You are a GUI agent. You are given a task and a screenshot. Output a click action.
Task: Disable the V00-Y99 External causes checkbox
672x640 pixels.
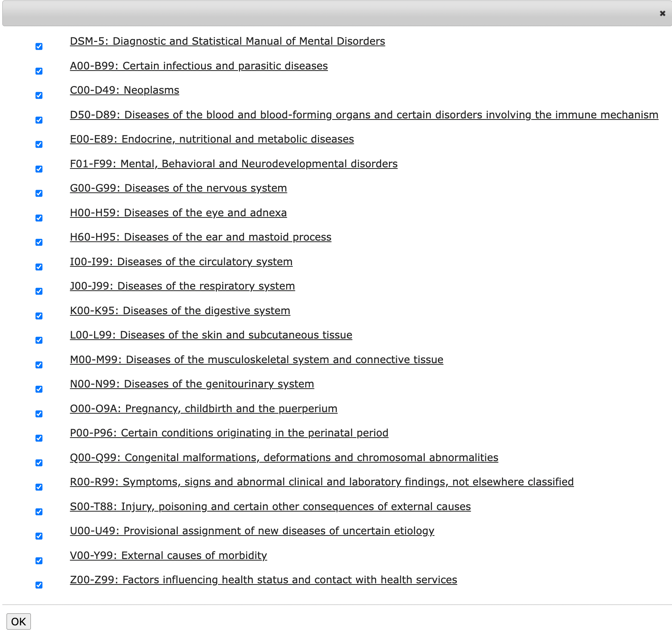coord(39,561)
